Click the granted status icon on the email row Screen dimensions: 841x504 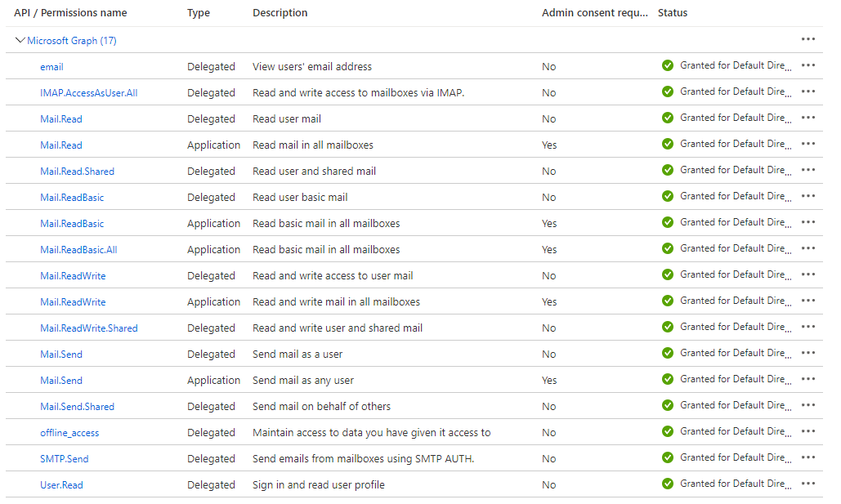[669, 65]
